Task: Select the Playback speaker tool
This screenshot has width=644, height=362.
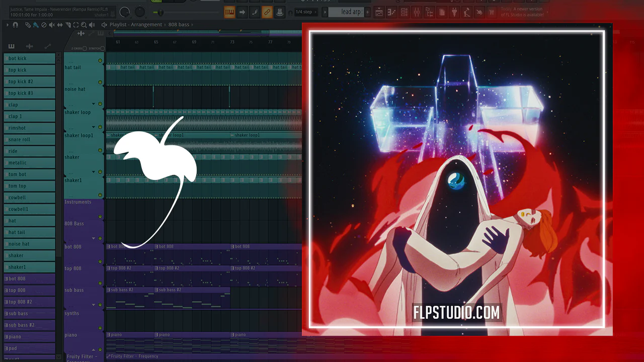Action: click(x=92, y=25)
